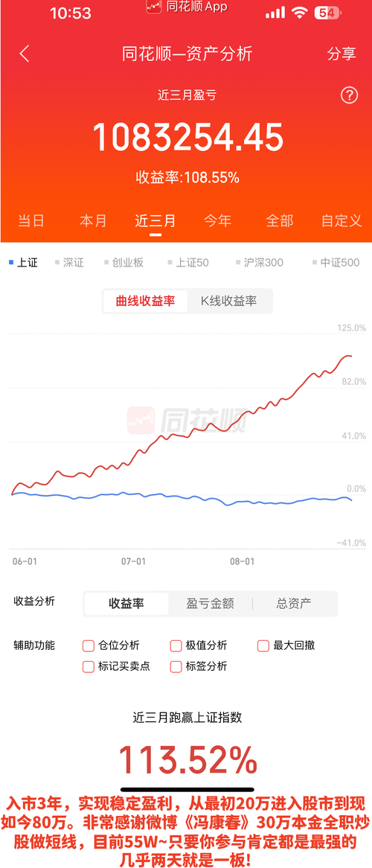Tap the back arrow icon

(24, 54)
